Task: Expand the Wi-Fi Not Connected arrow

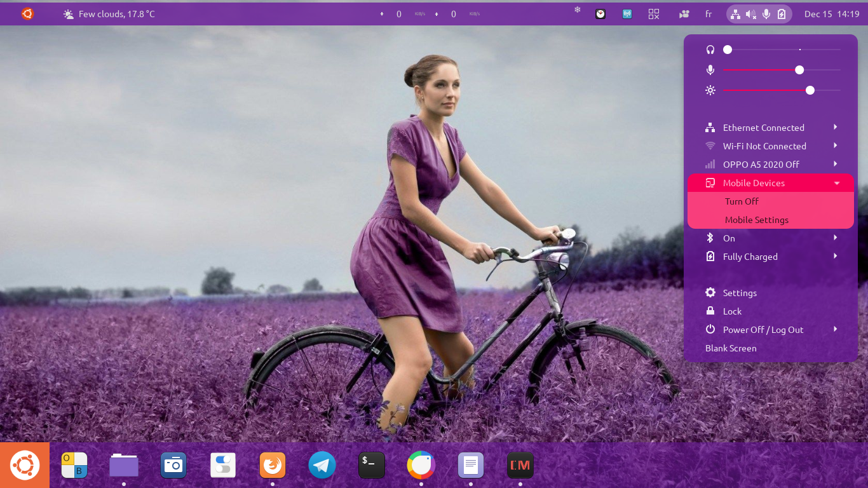Action: [836, 146]
